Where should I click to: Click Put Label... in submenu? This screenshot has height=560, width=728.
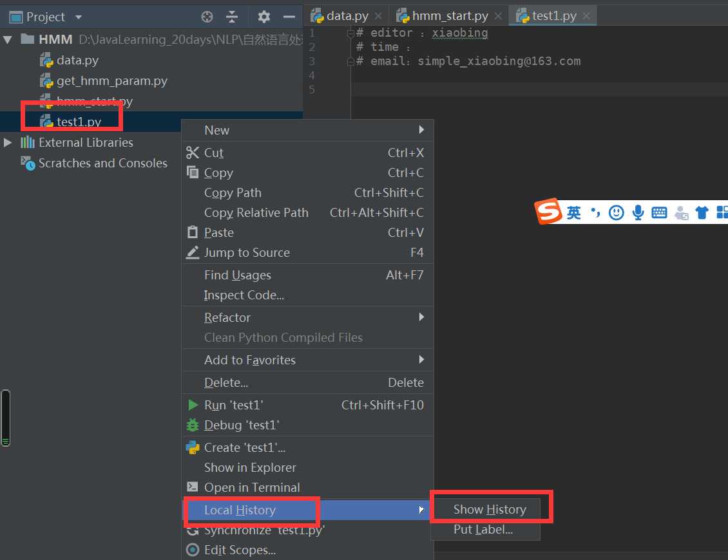(x=486, y=529)
